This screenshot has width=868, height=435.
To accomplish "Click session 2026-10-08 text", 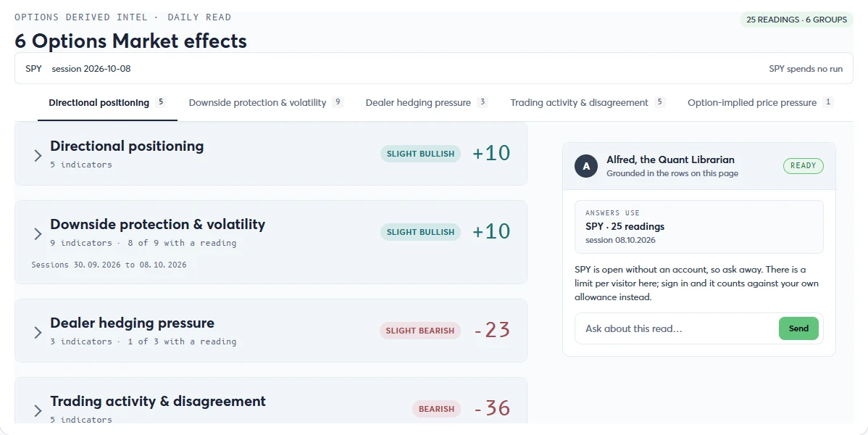I will (91, 69).
